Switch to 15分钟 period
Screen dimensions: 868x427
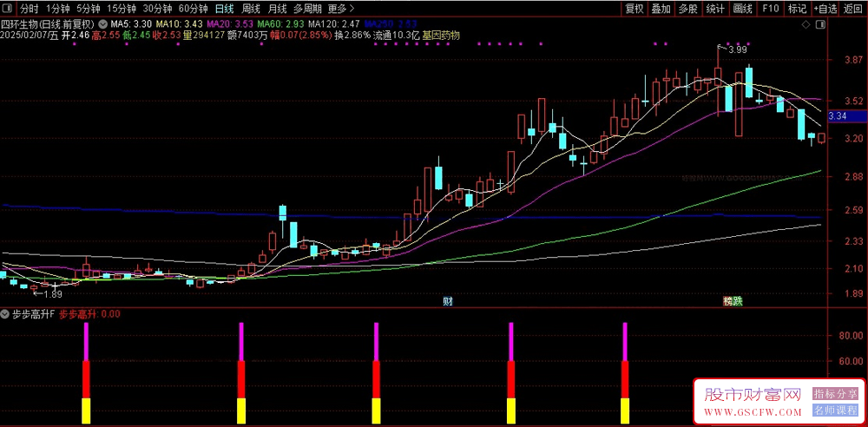122,9
